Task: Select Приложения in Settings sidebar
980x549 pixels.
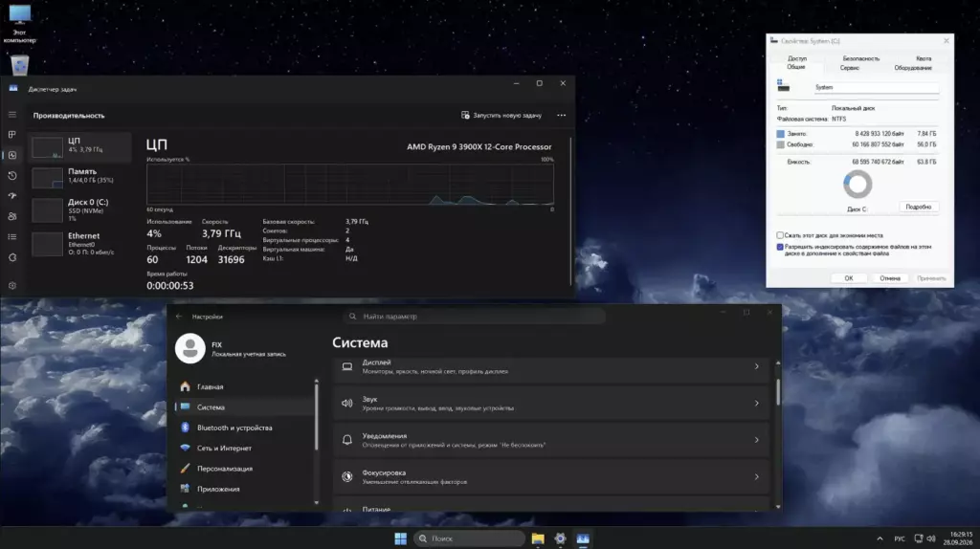Action: pyautogui.click(x=244, y=489)
